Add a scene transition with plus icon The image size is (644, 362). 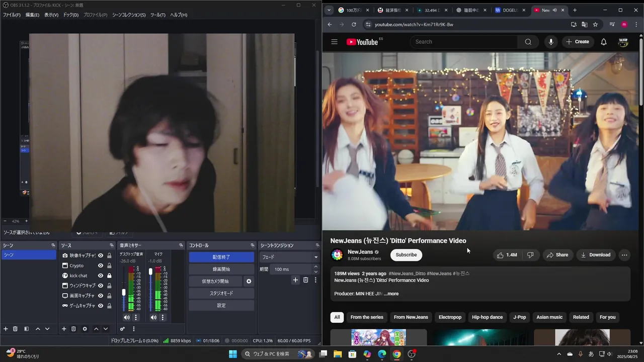295,280
